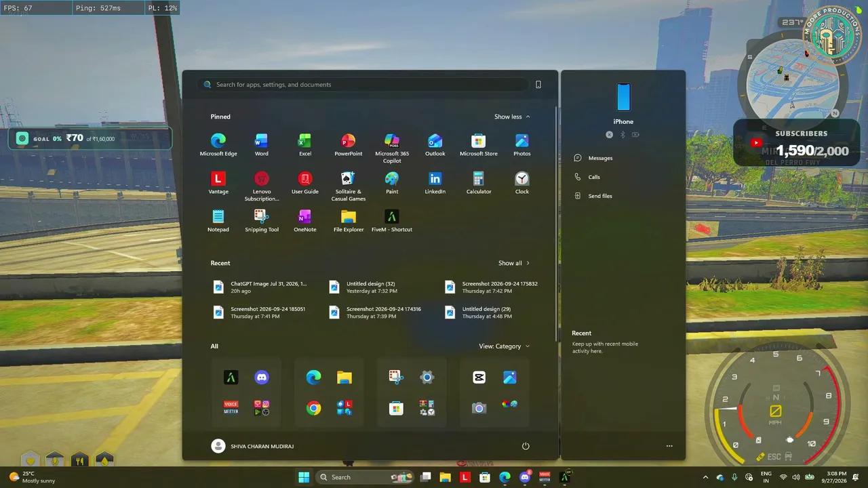
Task: Open Task View from the taskbar
Action: pos(426,477)
